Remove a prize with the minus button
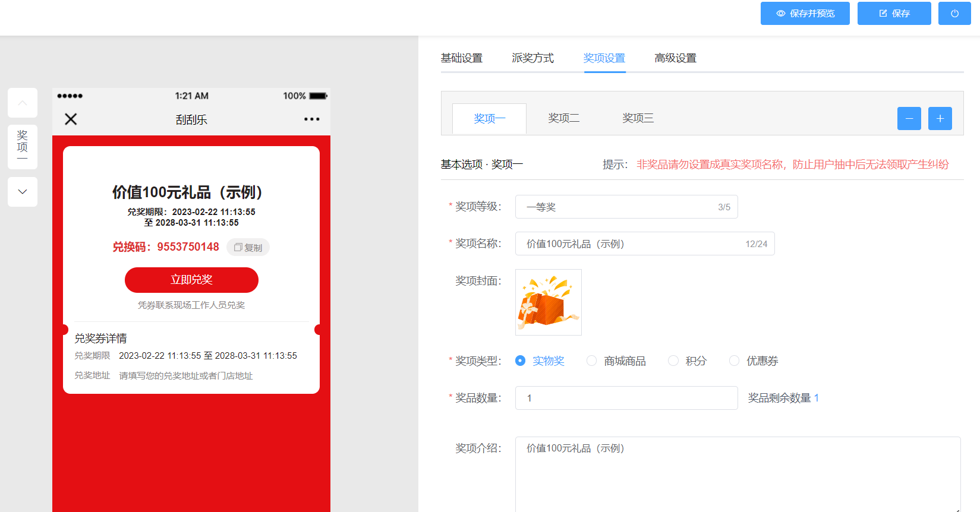Viewport: 980px width, 512px height. [909, 118]
